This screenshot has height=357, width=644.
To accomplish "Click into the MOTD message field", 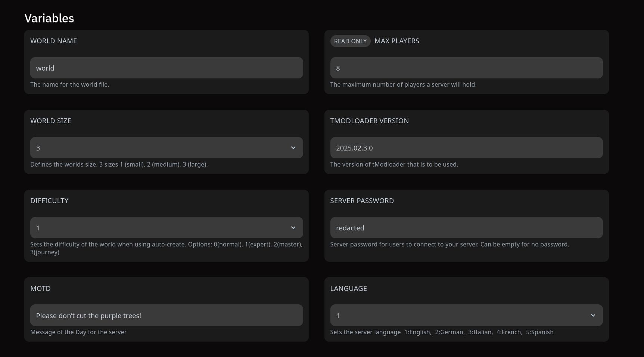I will click(166, 316).
